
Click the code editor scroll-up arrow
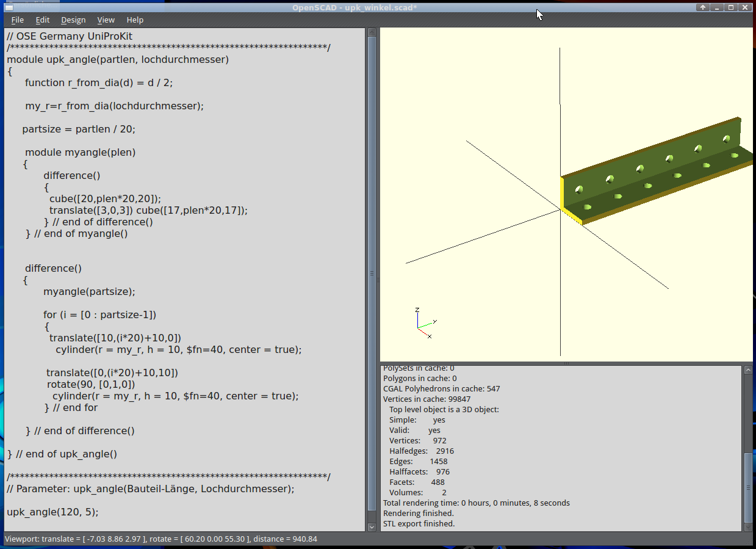coord(372,32)
